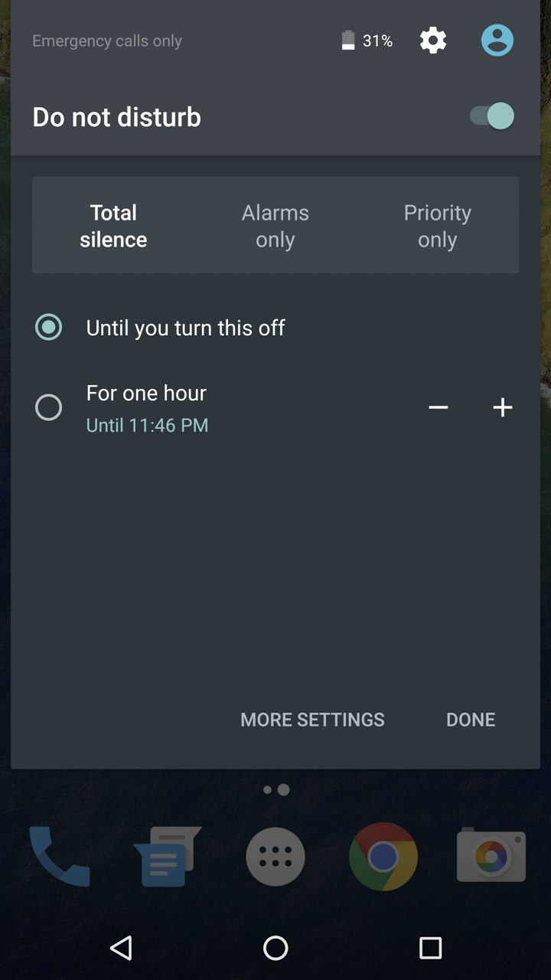This screenshot has width=551, height=980.
Task: Increase the duration with the plus button
Action: [503, 407]
